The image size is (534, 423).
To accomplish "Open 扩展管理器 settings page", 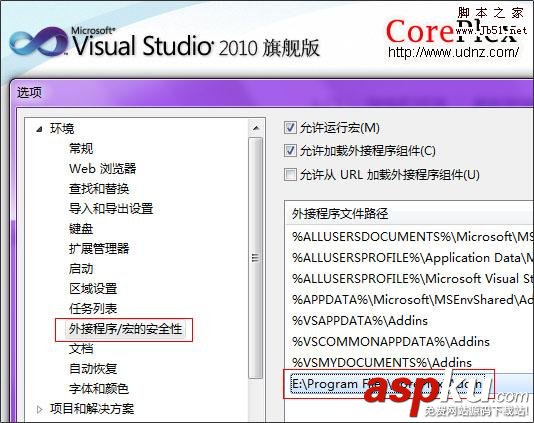I will pos(99,249).
